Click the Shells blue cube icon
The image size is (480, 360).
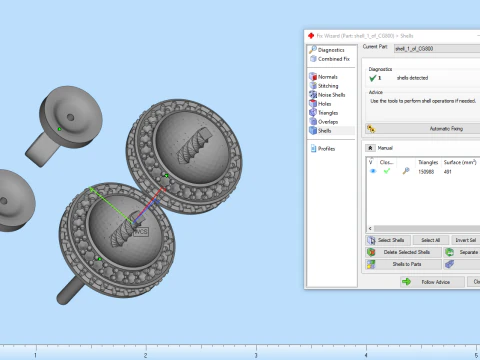(313, 131)
